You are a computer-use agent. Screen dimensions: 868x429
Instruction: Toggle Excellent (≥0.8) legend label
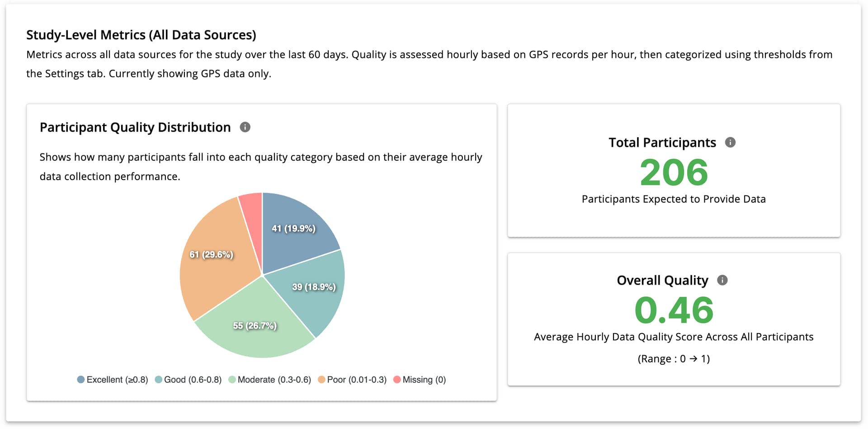(117, 380)
